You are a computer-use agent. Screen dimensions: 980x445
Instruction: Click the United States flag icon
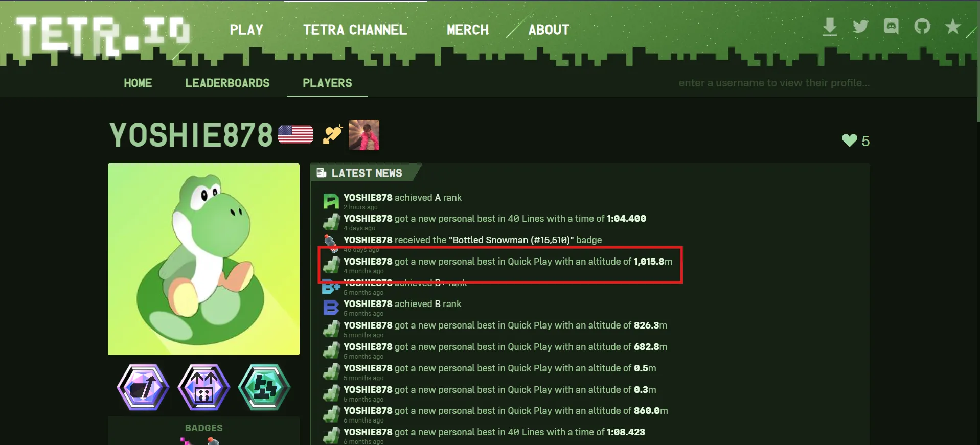click(295, 134)
